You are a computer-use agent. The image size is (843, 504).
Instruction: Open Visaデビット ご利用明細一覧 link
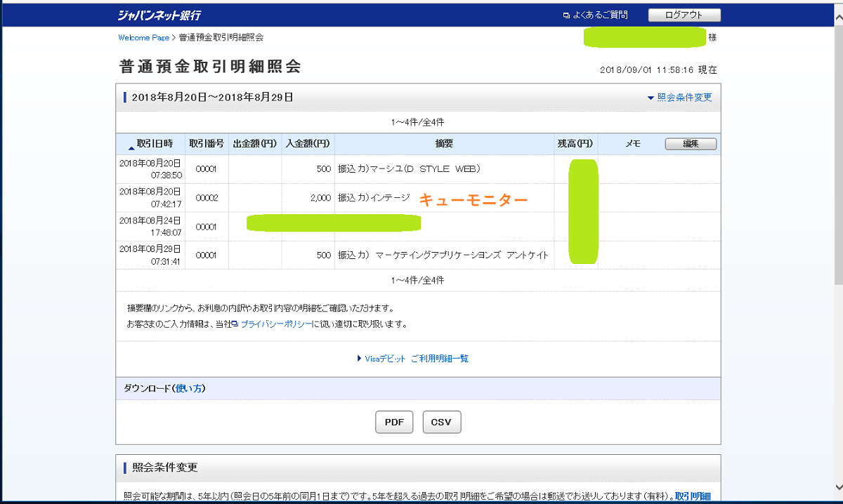coord(416,359)
